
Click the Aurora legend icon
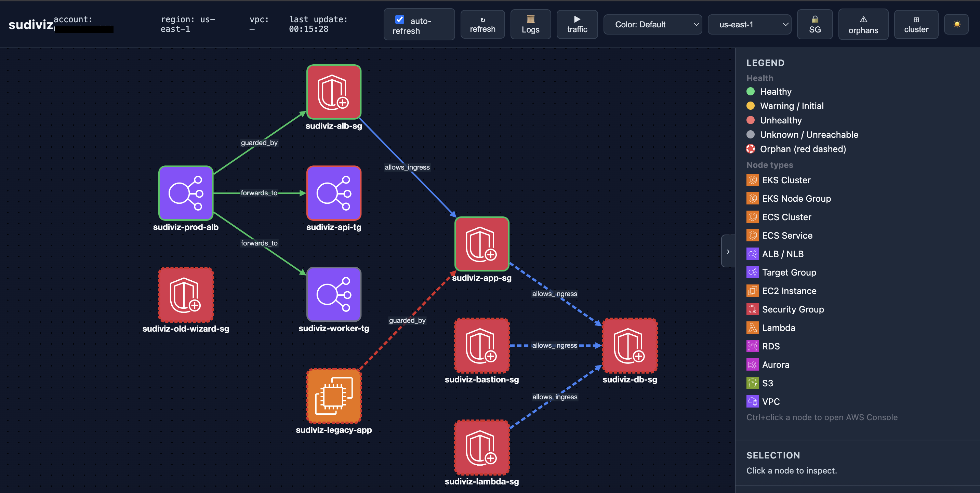click(x=752, y=364)
